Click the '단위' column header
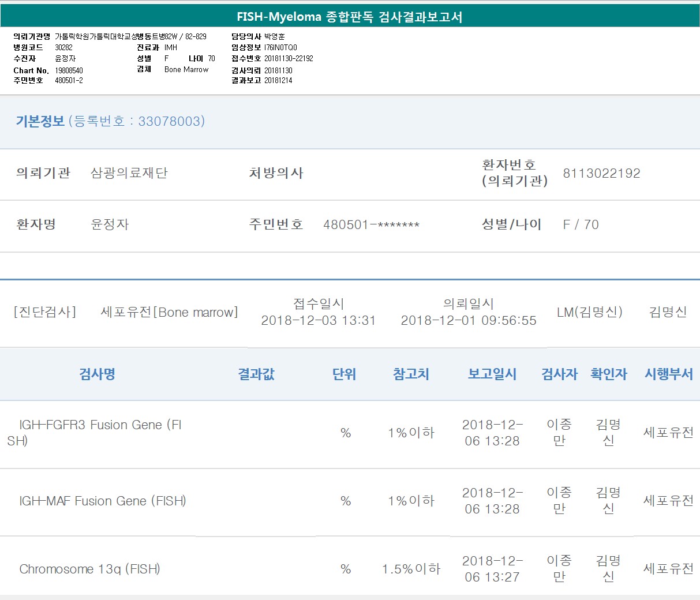700x600 pixels. click(345, 374)
